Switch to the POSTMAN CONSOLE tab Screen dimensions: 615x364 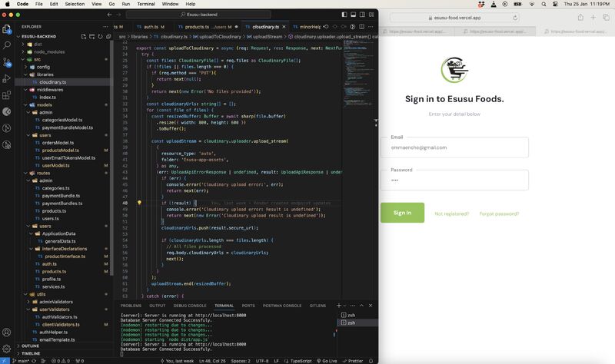pyautogui.click(x=282, y=305)
